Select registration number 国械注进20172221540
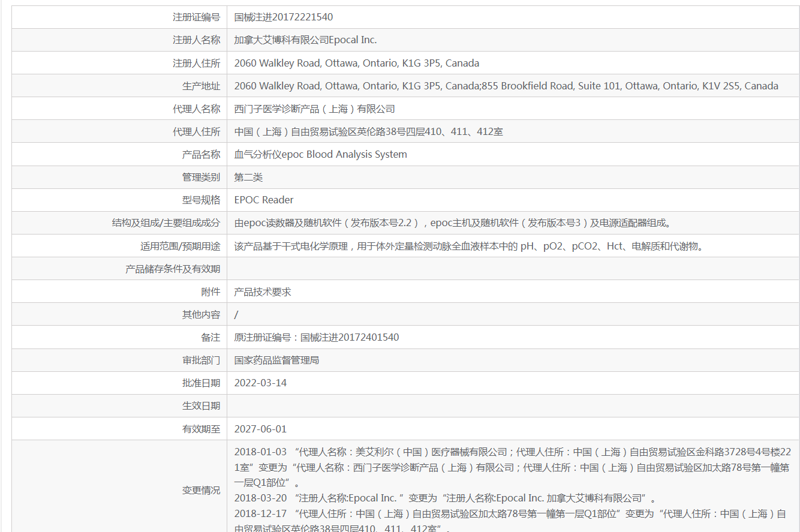 (x=284, y=17)
